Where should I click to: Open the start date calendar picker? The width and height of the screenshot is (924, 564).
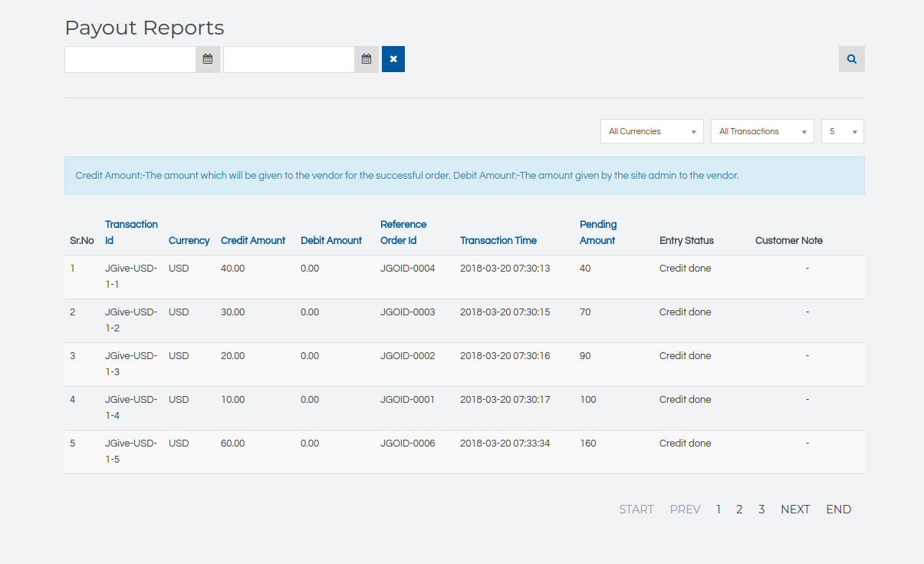(208, 59)
